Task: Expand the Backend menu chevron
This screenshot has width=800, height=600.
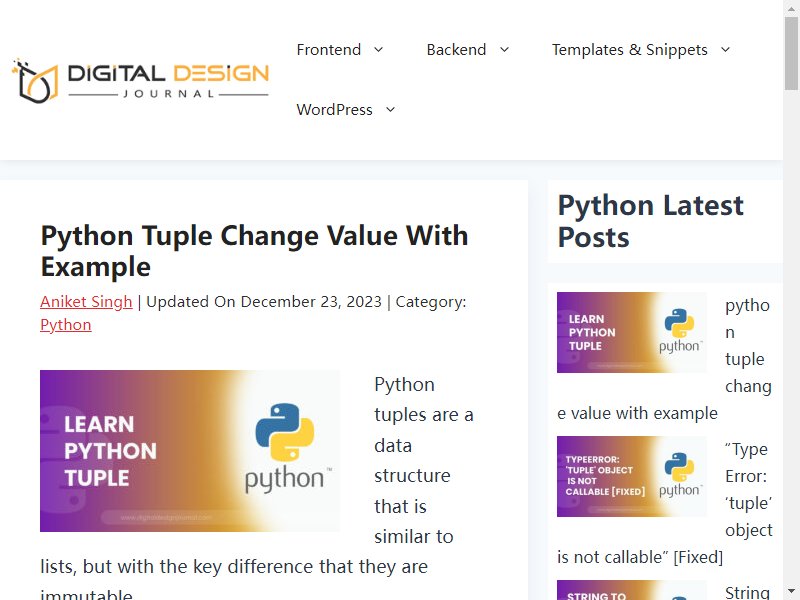Action: (x=504, y=49)
